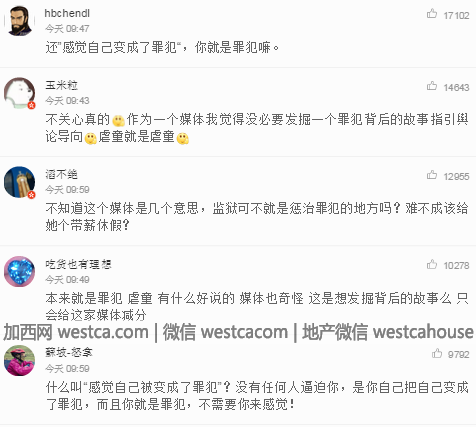The image size is (476, 427).
Task: Click verified badge on 玉米粒's avatar
Action: pos(31,105)
